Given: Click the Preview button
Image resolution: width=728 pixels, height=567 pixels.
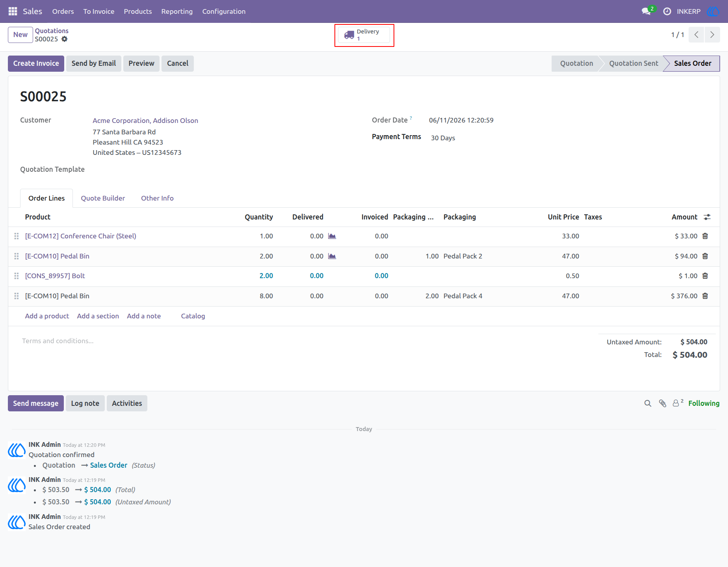Looking at the screenshot, I should pos(141,63).
